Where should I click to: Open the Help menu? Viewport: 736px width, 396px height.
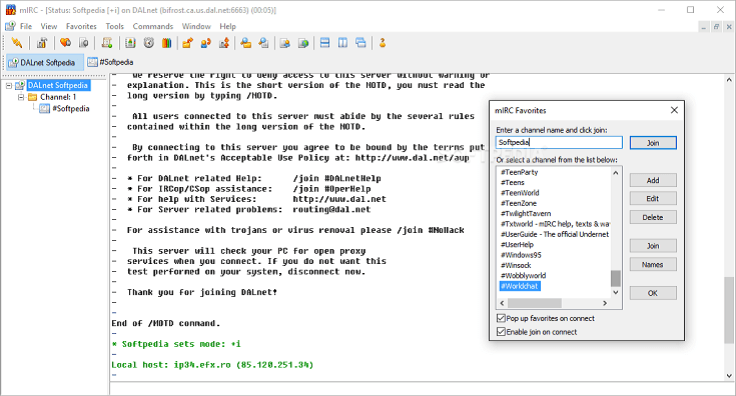click(x=228, y=26)
